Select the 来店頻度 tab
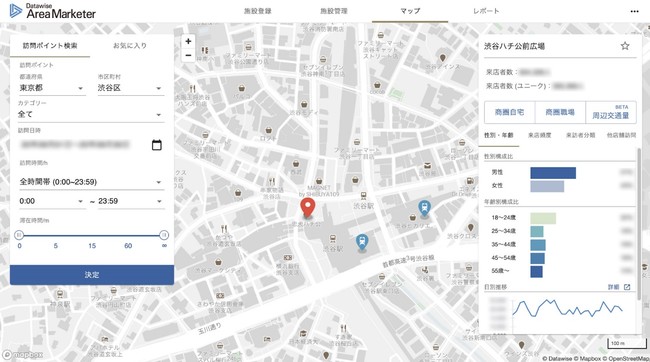Image resolution: width=650 pixels, height=362 pixels. 539,135
